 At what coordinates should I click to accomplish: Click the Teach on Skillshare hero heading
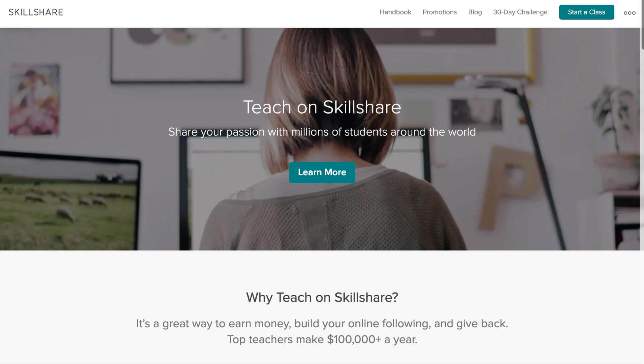pos(322,107)
